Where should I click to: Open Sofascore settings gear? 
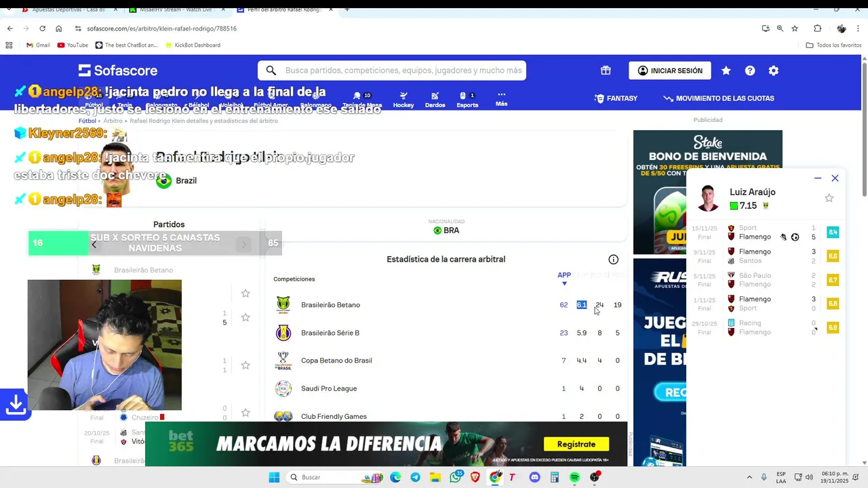[x=774, y=70]
